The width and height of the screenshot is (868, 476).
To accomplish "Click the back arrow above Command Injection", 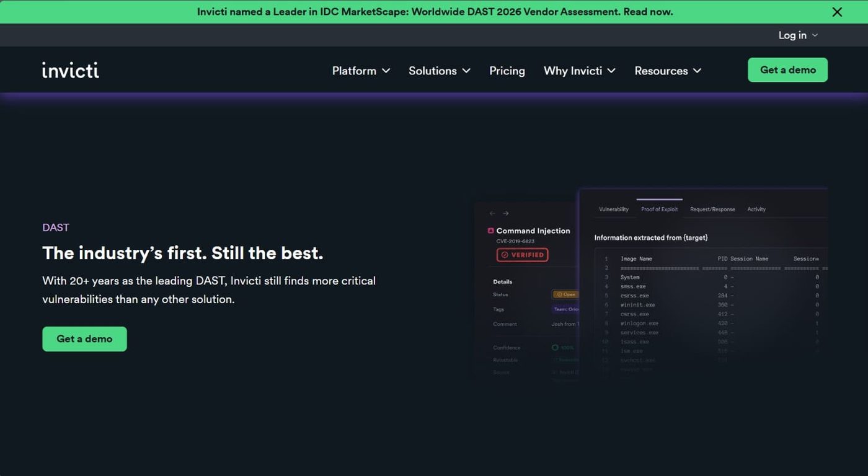I will [x=492, y=213].
